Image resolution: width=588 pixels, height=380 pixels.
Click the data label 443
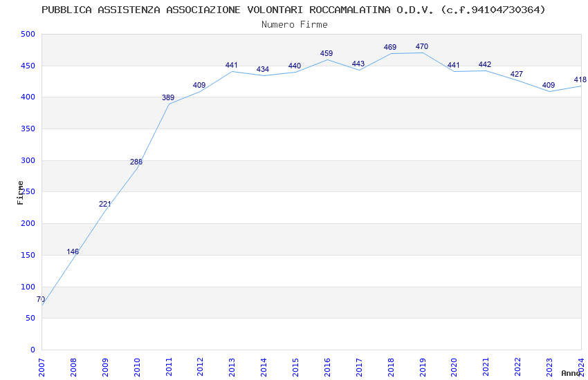tap(358, 64)
